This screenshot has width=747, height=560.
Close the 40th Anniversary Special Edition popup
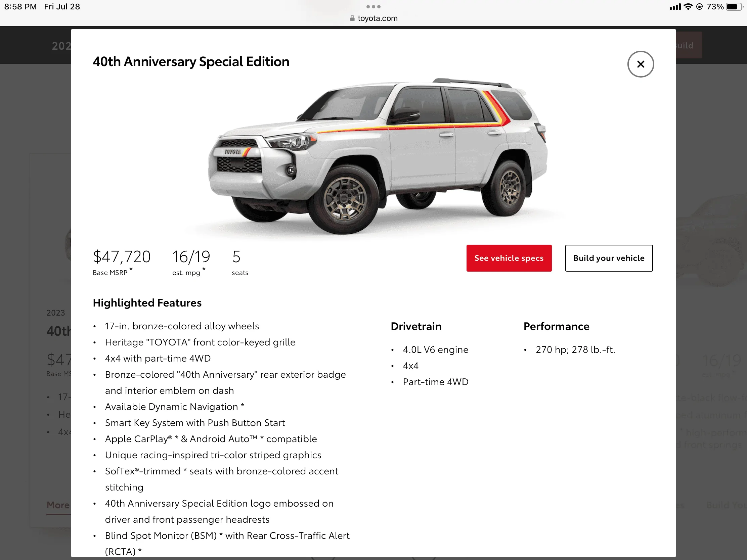point(641,64)
